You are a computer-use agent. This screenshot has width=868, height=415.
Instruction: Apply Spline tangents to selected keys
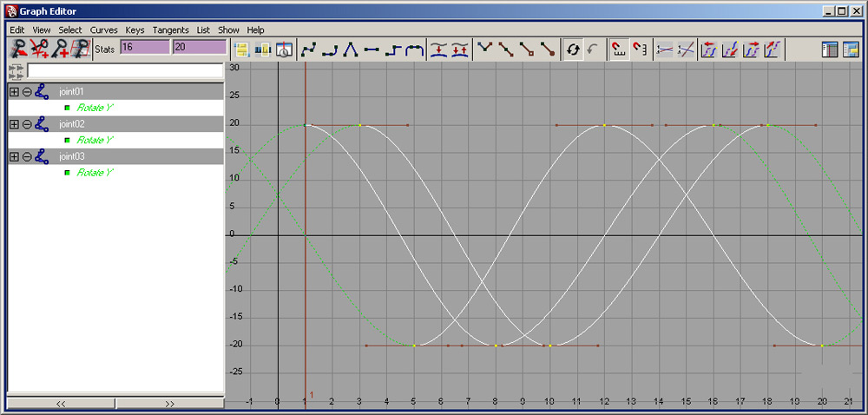(x=308, y=49)
